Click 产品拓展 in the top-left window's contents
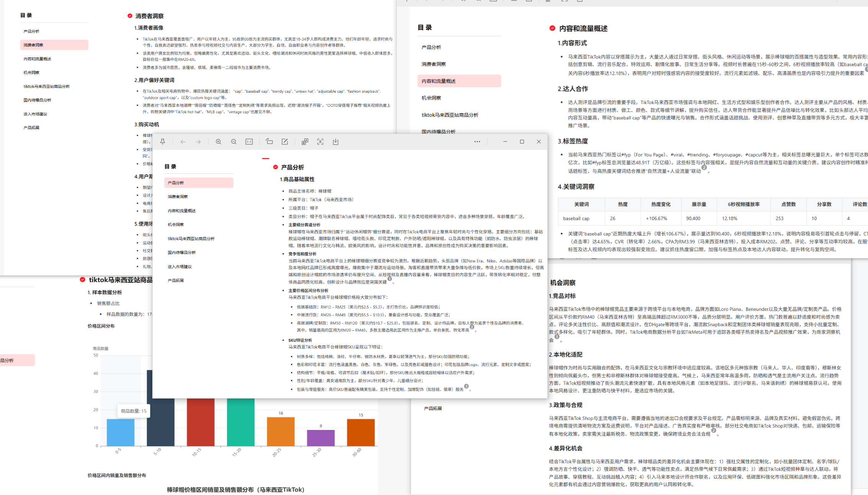Image resolution: width=868 pixels, height=495 pixels. point(31,127)
